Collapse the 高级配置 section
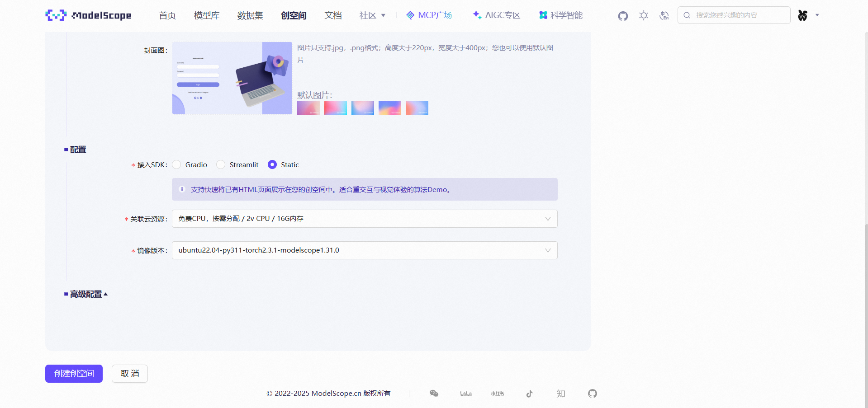This screenshot has height=408, width=868. point(86,294)
